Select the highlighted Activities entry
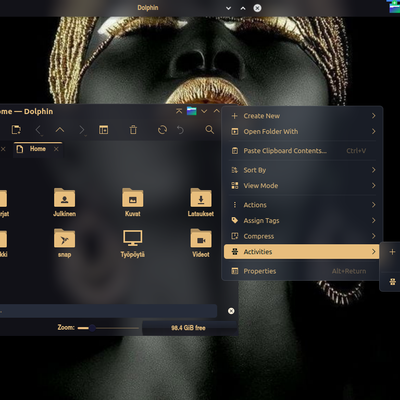 coord(302,252)
